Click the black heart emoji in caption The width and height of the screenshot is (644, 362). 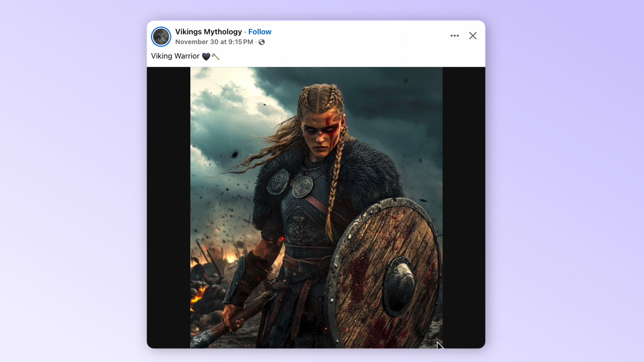[206, 56]
